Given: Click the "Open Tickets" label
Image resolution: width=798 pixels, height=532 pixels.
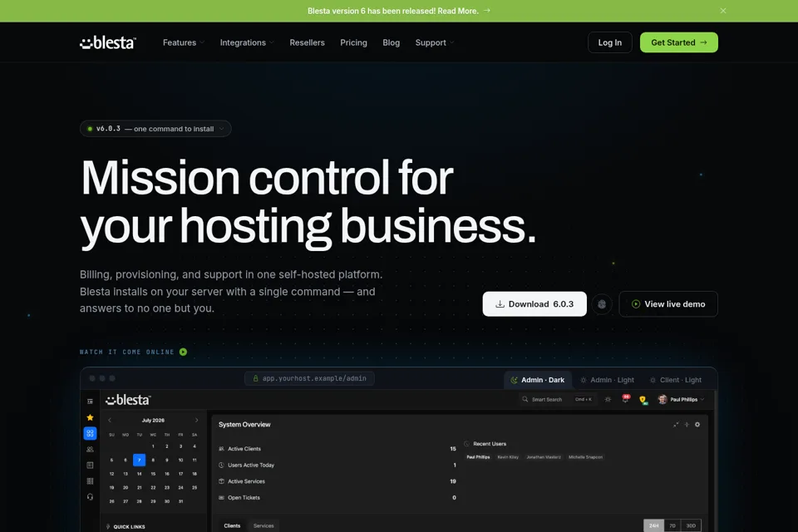Looking at the screenshot, I should [244, 498].
